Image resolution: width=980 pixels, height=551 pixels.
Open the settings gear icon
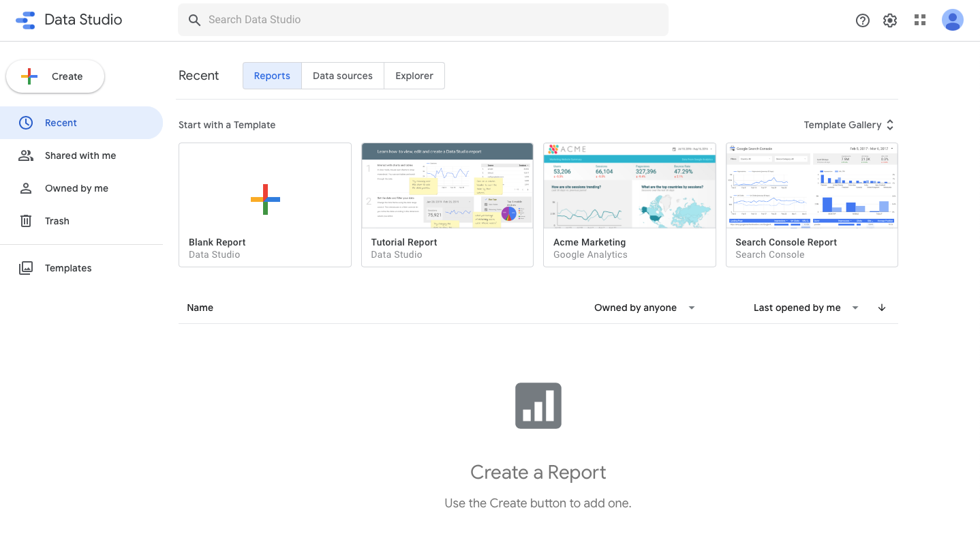(890, 20)
